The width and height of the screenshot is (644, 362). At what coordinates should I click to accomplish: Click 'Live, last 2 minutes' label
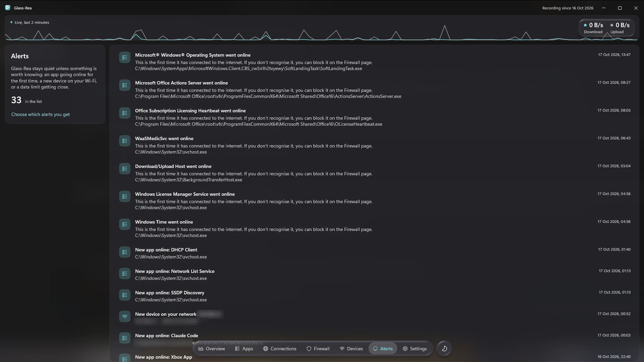[32, 22]
